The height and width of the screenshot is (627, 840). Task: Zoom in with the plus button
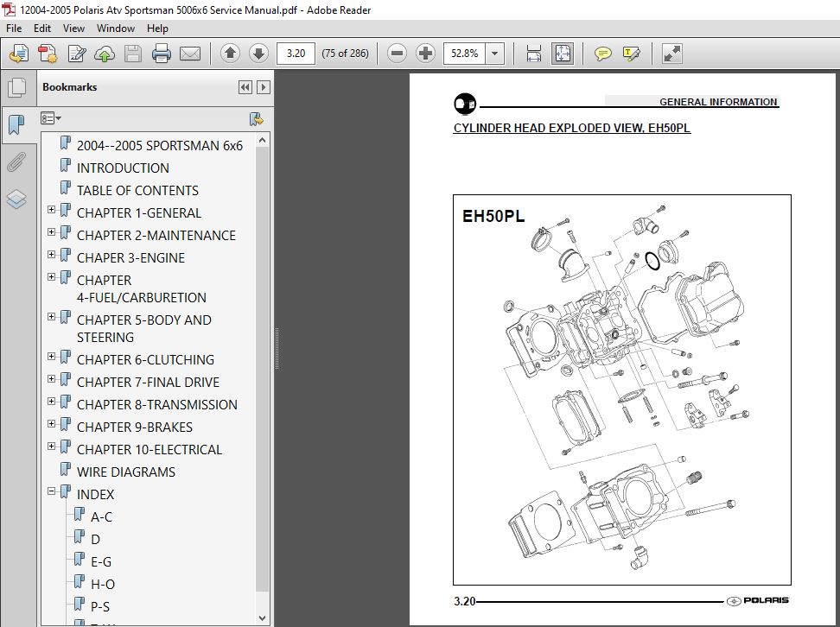tap(425, 53)
